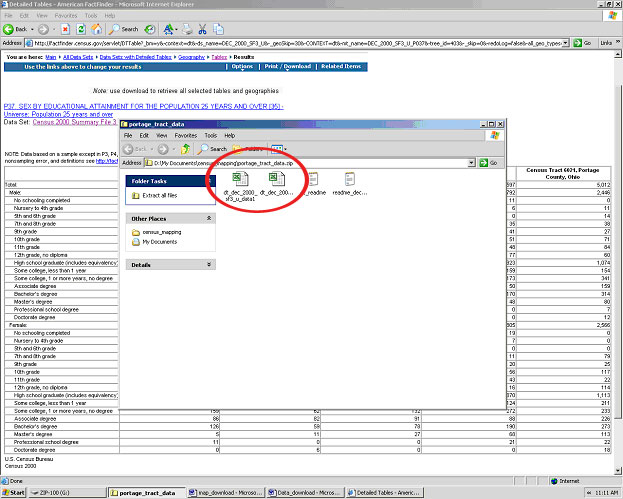623x499 pixels.
Task: Open My Documents under Other Places
Action: pos(155,242)
